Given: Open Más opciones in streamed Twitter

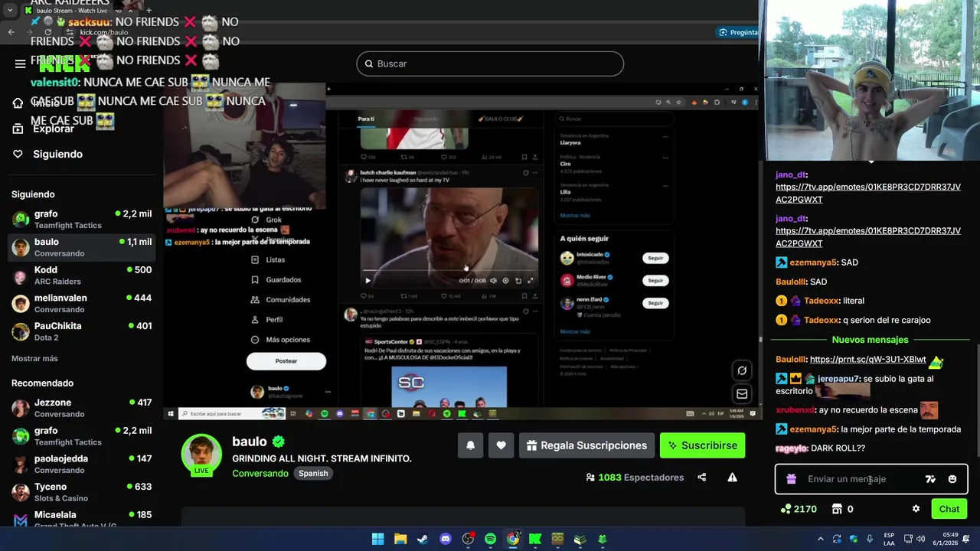Looking at the screenshot, I should [282, 340].
